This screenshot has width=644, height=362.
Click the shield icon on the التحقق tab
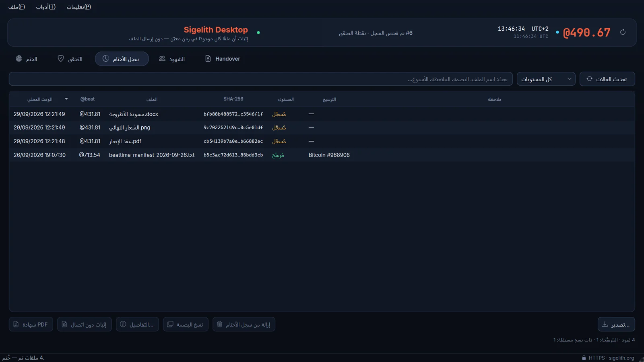[x=61, y=59]
